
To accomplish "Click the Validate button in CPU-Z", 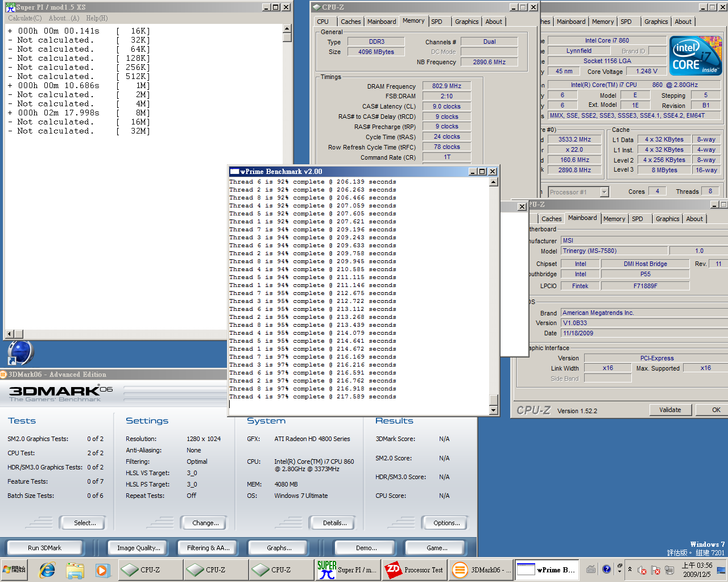I will pos(670,410).
